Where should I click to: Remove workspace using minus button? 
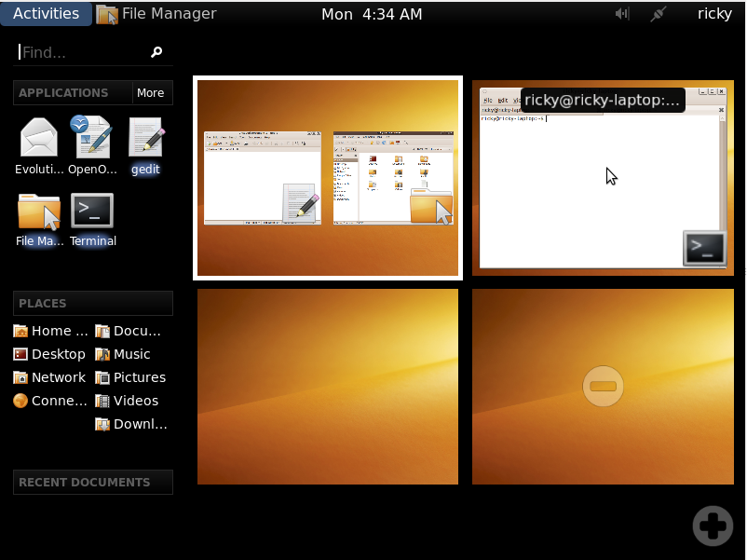(x=603, y=386)
